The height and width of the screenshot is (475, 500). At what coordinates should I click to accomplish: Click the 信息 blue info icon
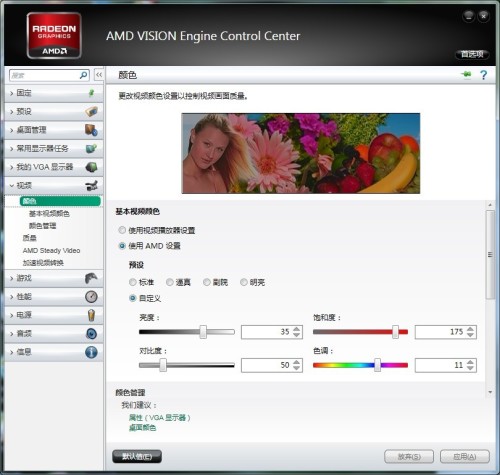(x=91, y=352)
